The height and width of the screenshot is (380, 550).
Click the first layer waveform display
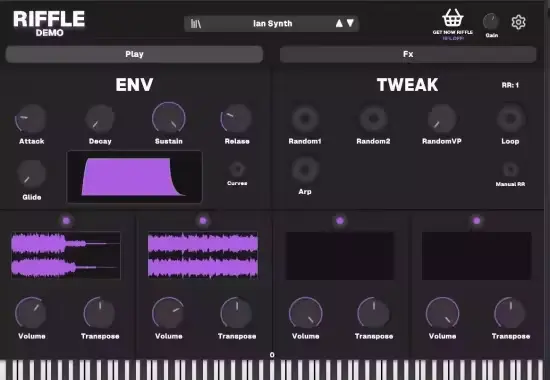click(66, 255)
